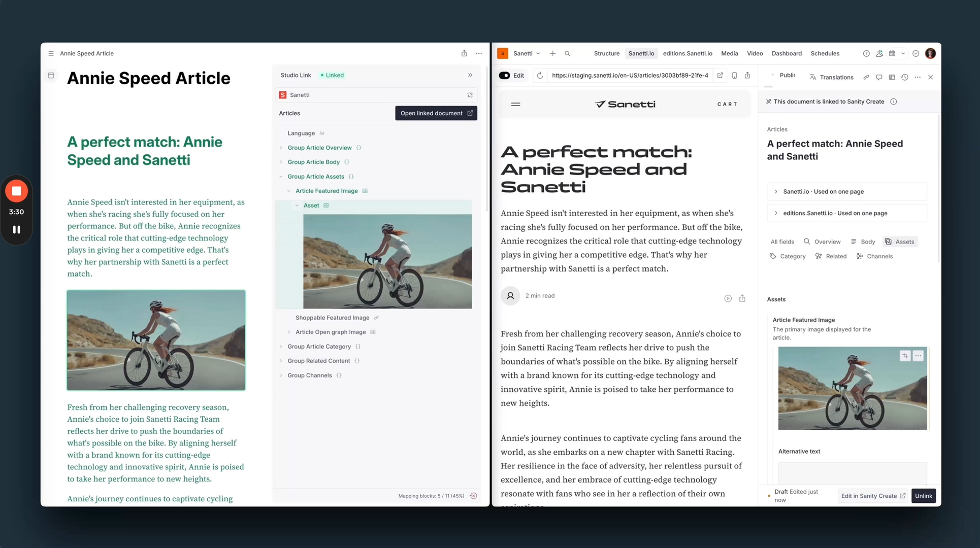Collapse Group Article Assets
Image resolution: width=980 pixels, height=548 pixels.
coord(281,177)
